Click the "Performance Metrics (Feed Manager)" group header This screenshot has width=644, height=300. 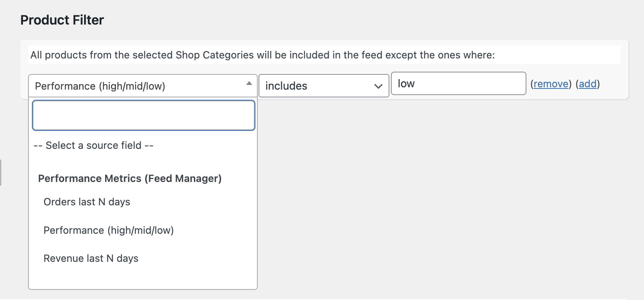tap(130, 178)
